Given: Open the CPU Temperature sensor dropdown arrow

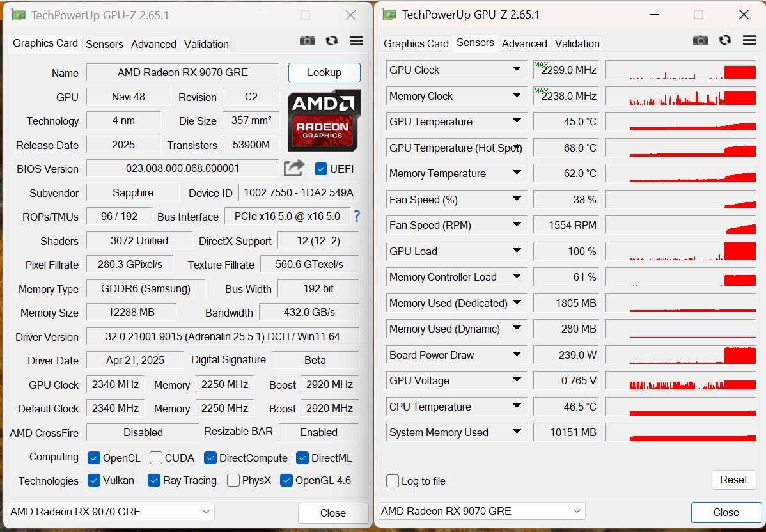Looking at the screenshot, I should point(517,407).
